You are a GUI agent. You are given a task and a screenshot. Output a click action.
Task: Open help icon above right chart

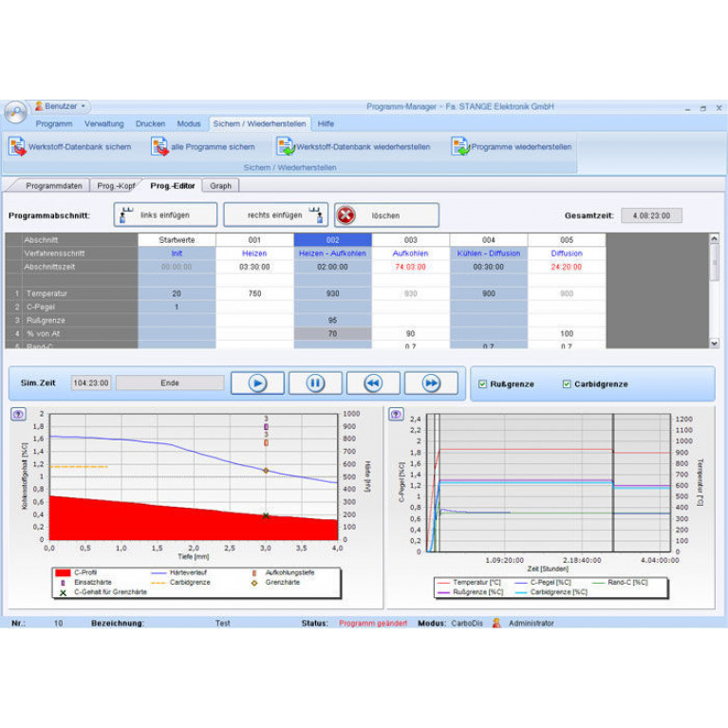coord(396,414)
